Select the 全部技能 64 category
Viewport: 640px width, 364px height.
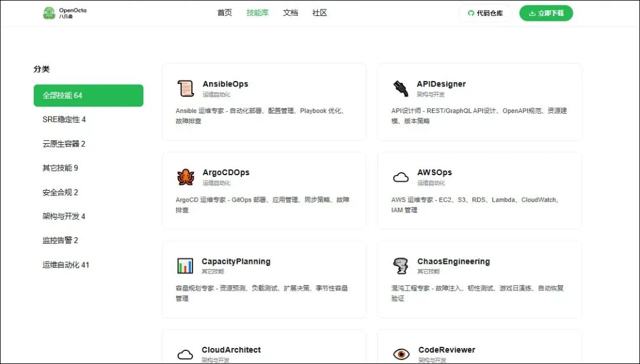click(x=88, y=95)
